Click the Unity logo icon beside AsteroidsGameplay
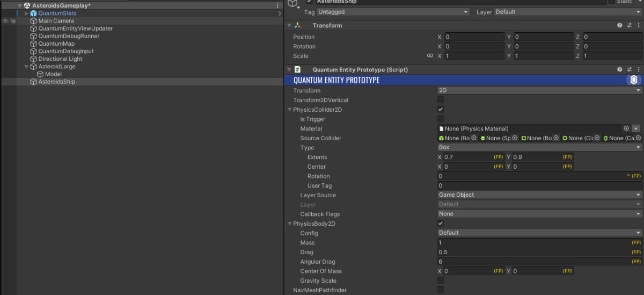 (x=27, y=5)
